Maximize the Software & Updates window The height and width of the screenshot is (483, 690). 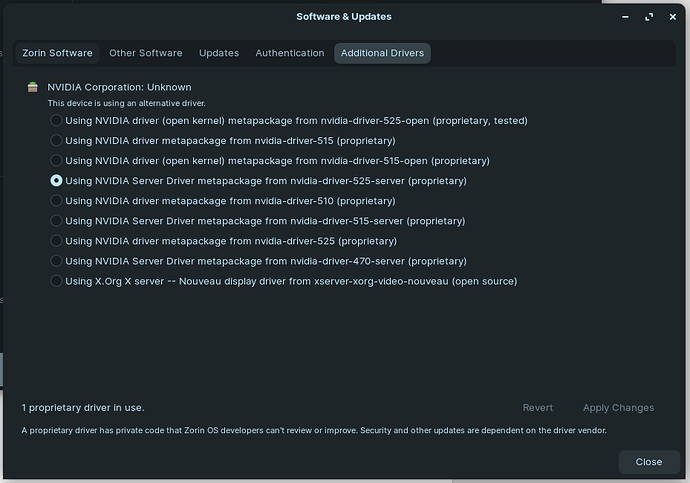649,17
